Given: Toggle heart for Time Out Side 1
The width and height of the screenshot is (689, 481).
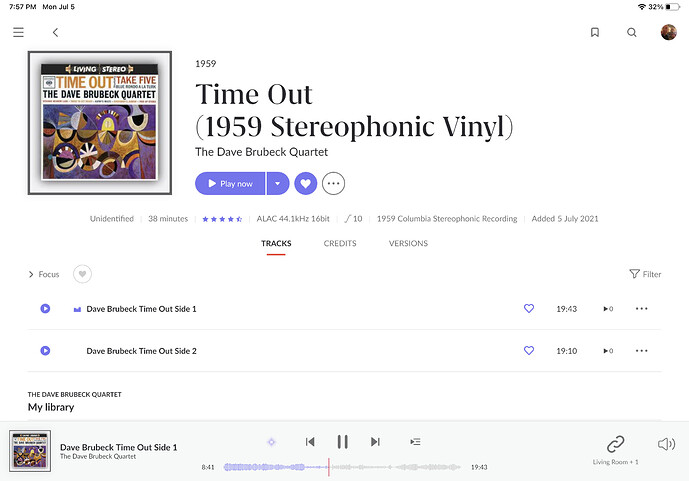Looking at the screenshot, I should [x=529, y=308].
